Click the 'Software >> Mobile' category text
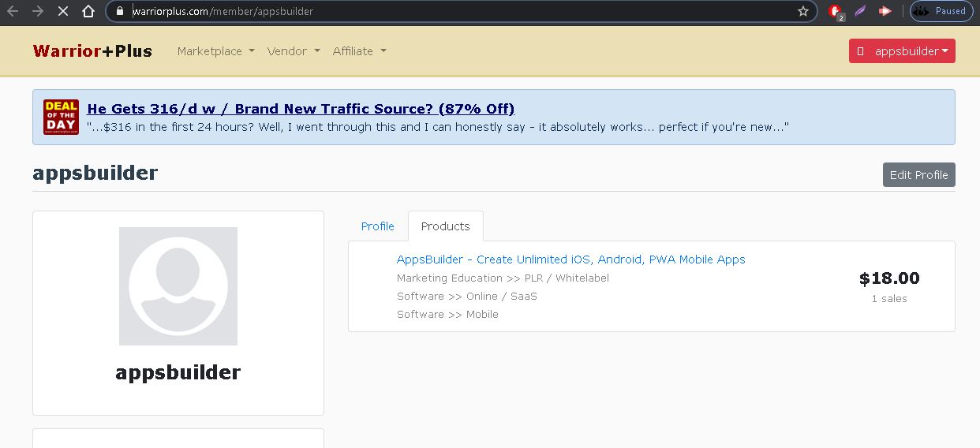 pyautogui.click(x=447, y=315)
